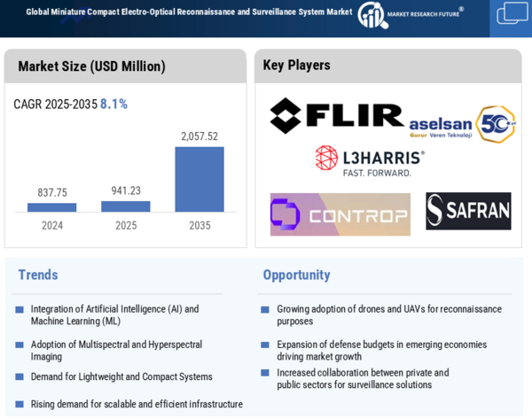Screen dimensions: 532x419
Task: Click the Safran logo
Action: click(x=468, y=211)
